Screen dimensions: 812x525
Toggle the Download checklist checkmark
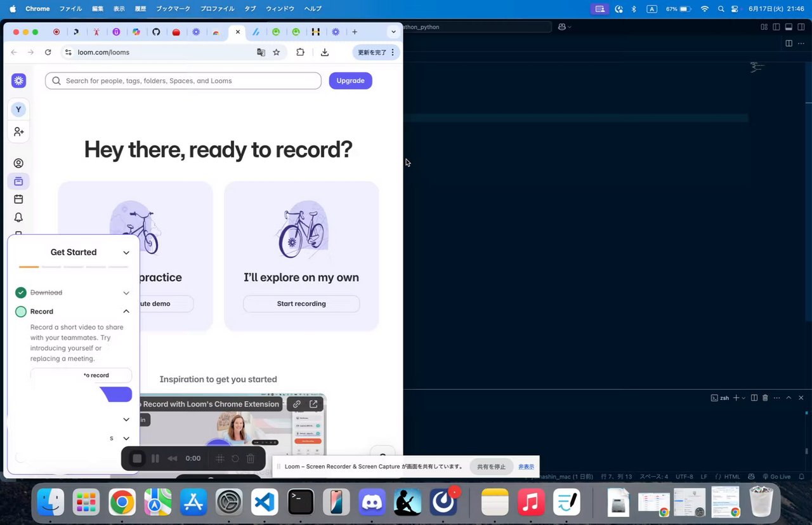[21, 293]
